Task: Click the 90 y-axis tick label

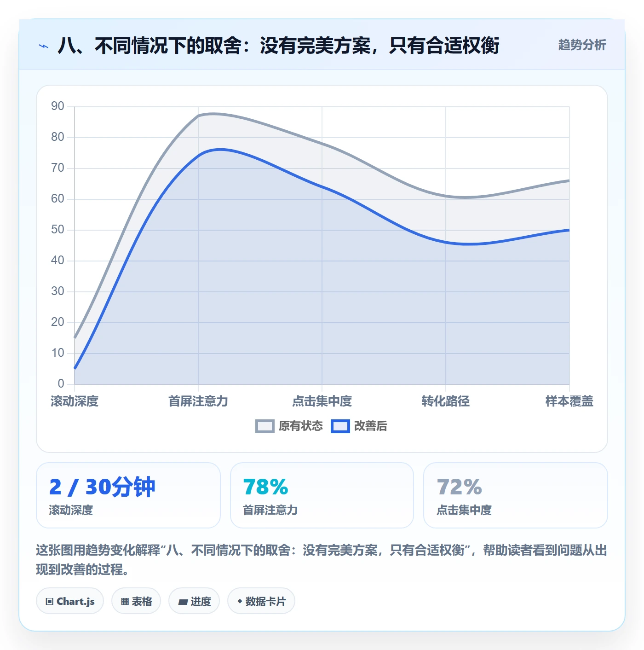Action: click(x=57, y=106)
